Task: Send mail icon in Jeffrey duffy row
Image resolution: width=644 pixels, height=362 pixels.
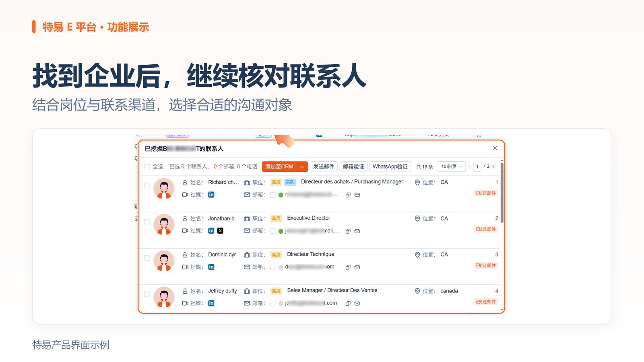Action: coord(357,304)
